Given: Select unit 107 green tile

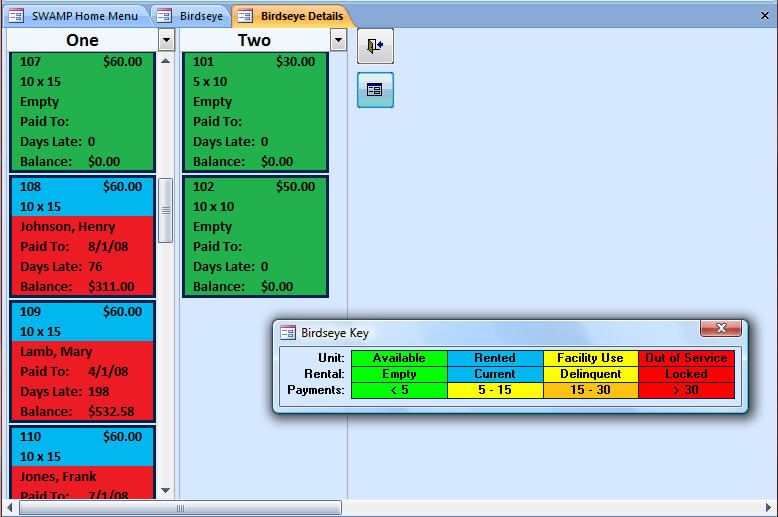Looking at the screenshot, I should [82, 112].
